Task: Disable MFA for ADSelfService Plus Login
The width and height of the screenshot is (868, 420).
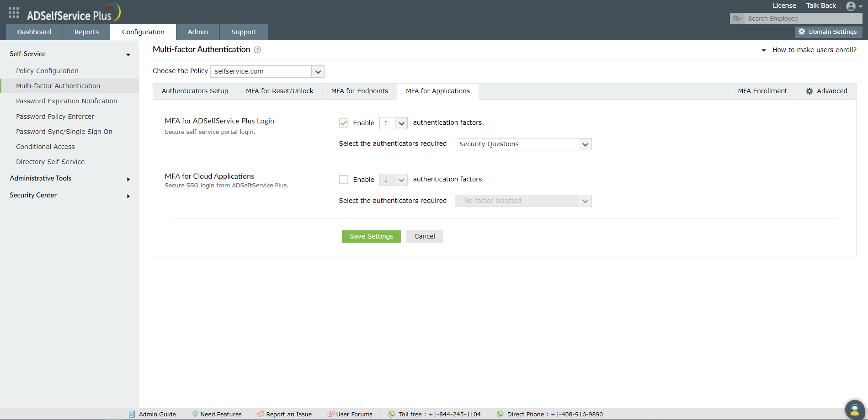Action: click(x=344, y=122)
